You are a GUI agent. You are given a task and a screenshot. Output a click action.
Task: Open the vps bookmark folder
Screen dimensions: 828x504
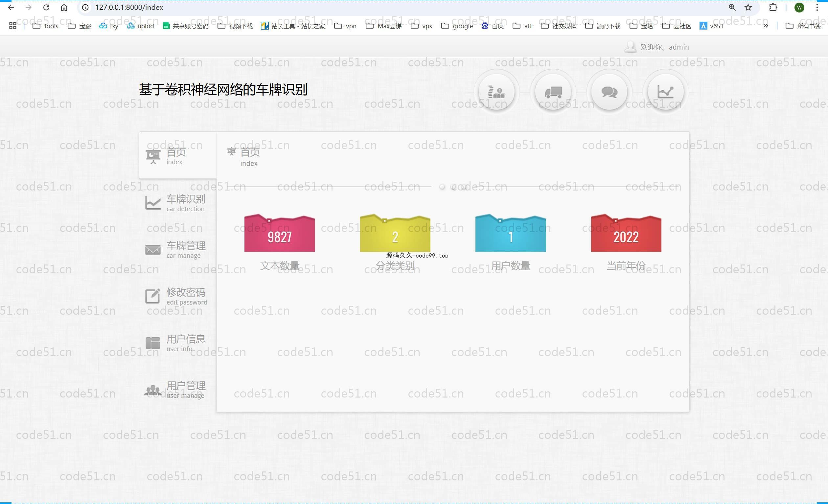[421, 26]
